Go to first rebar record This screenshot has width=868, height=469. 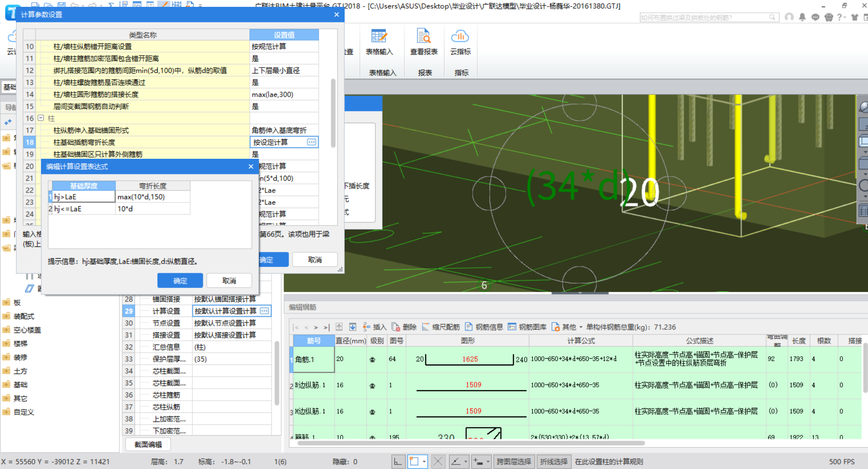[296, 327]
